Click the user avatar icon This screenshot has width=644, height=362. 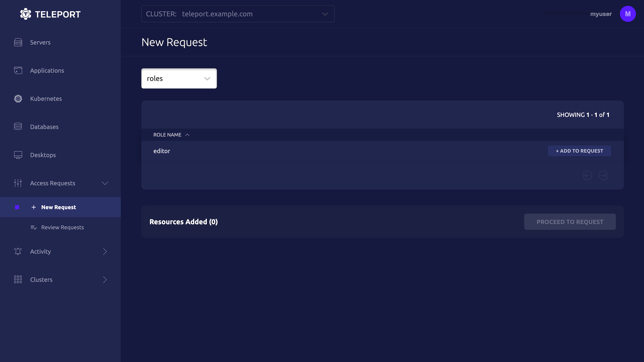[628, 14]
